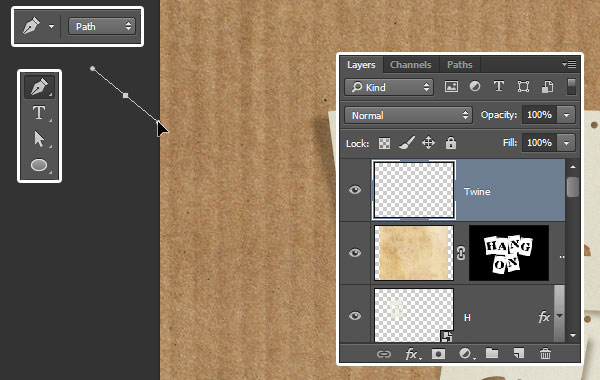The image size is (600, 380).
Task: Open the Pen tool preset picker arrow
Action: 51,26
